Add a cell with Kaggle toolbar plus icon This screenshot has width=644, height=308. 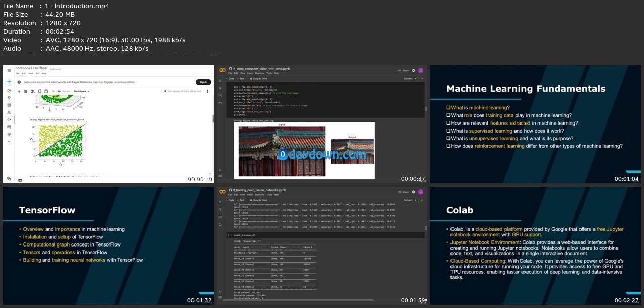pos(19,91)
